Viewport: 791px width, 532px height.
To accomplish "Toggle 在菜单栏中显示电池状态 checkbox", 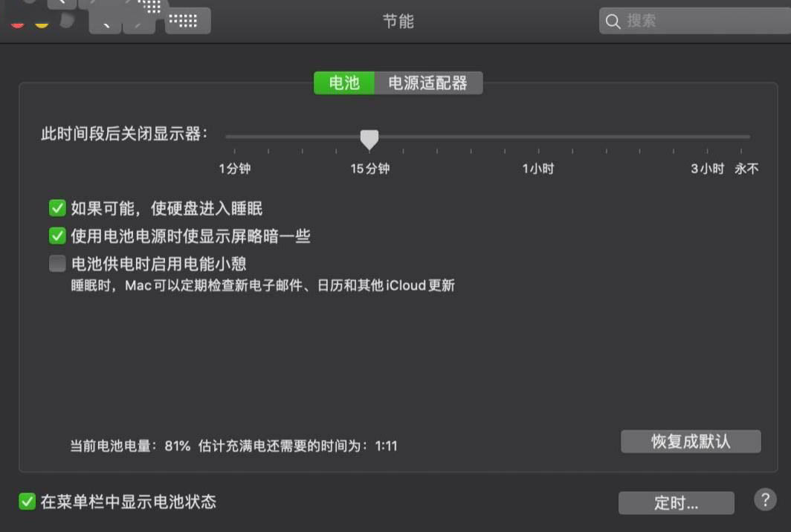I will [28, 502].
